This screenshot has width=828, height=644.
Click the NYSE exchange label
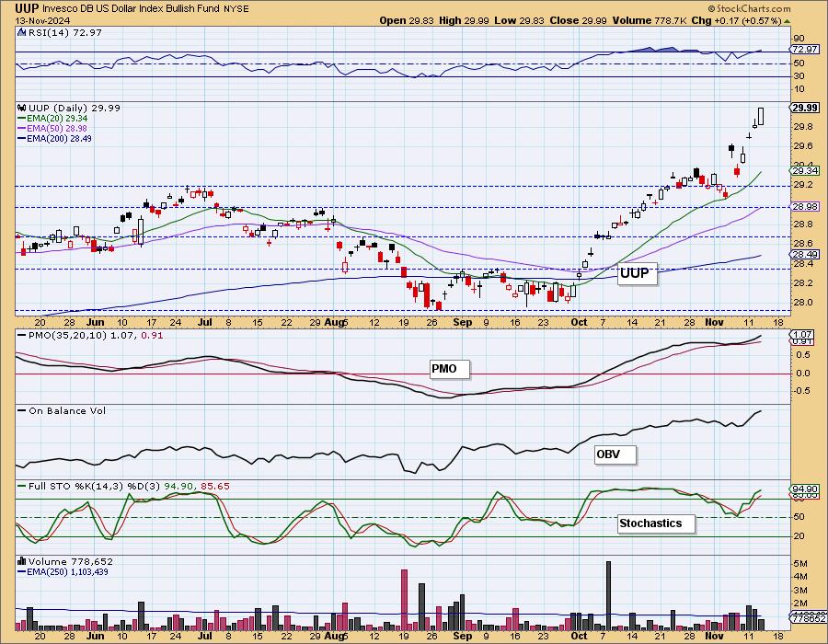coord(236,9)
